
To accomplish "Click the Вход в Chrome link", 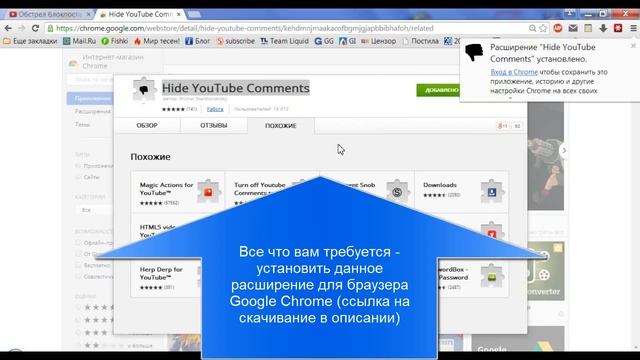I will (x=514, y=72).
